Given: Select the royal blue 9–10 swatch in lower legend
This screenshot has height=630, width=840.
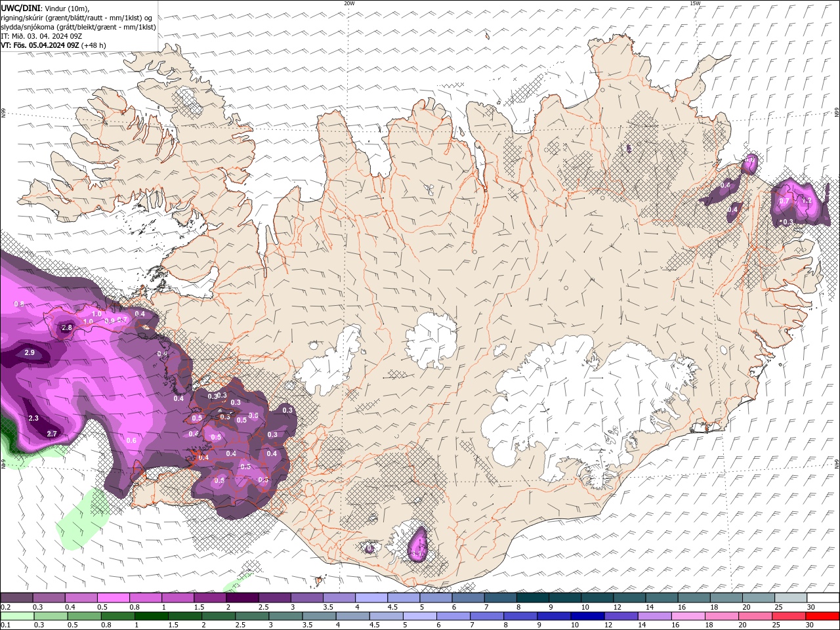Looking at the screenshot, I should click(554, 616).
